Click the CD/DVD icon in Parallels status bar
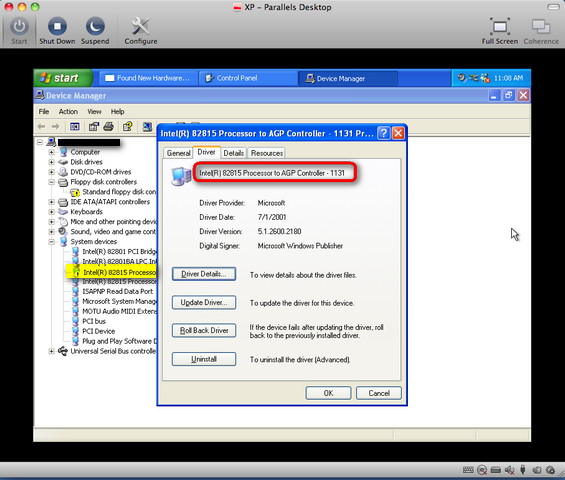The width and height of the screenshot is (565, 480). pyautogui.click(x=482, y=470)
